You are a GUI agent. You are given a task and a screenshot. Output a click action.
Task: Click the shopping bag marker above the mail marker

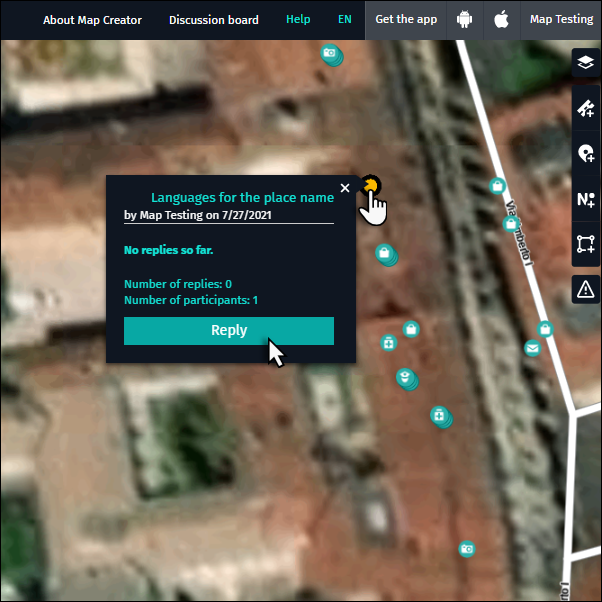[545, 329]
